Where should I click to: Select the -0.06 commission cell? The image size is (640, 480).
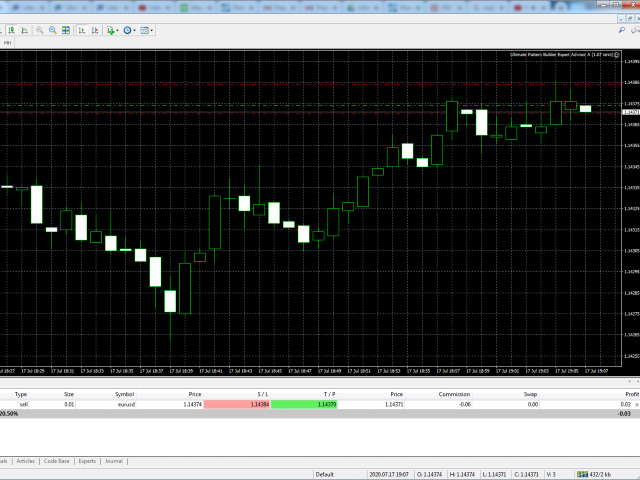point(465,404)
